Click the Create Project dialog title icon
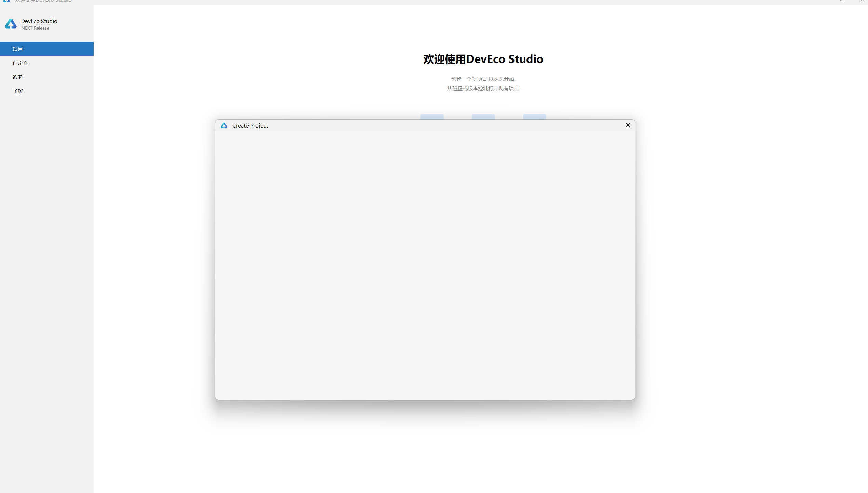The image size is (868, 493). click(x=224, y=126)
